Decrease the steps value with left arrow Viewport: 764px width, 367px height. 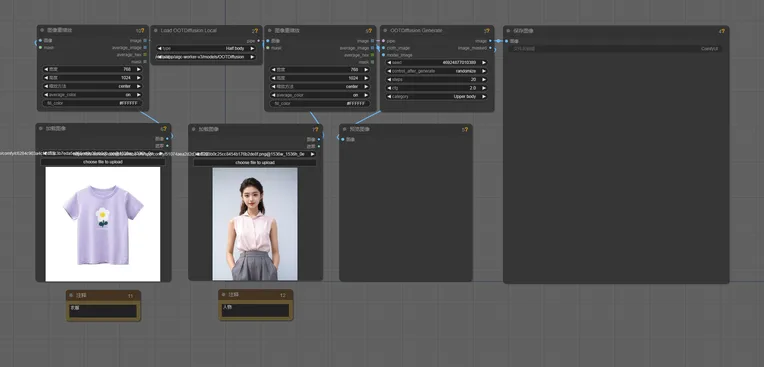(x=389, y=79)
